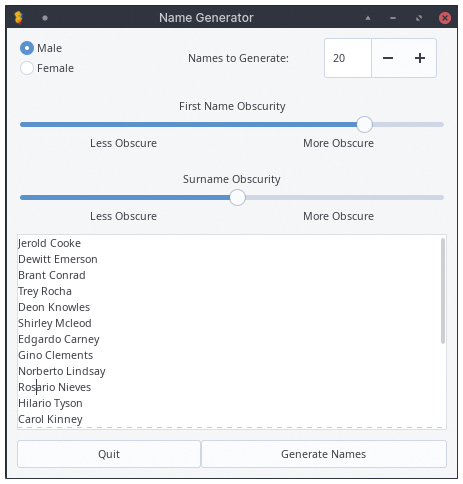Click the app icon in the title bar
This screenshot has width=463, height=484.
(x=19, y=18)
